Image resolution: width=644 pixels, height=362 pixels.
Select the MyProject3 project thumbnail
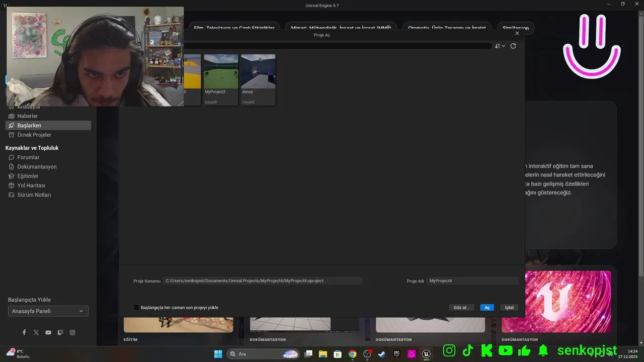click(x=221, y=80)
